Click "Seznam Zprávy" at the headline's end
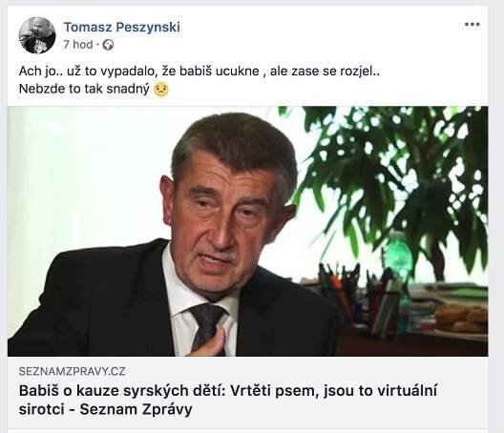The height and width of the screenshot is (433, 504). pos(136,409)
